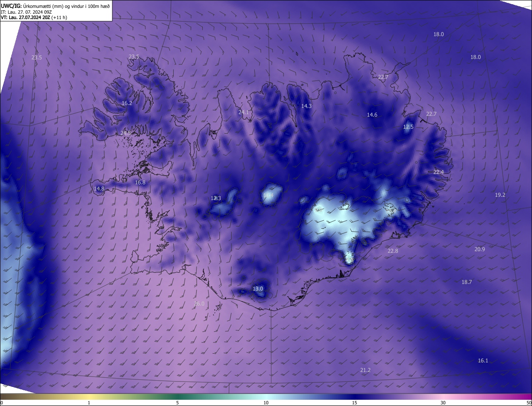532x406 pixels.
Task: Click the 0 tick on the color scale
Action: tap(2, 403)
